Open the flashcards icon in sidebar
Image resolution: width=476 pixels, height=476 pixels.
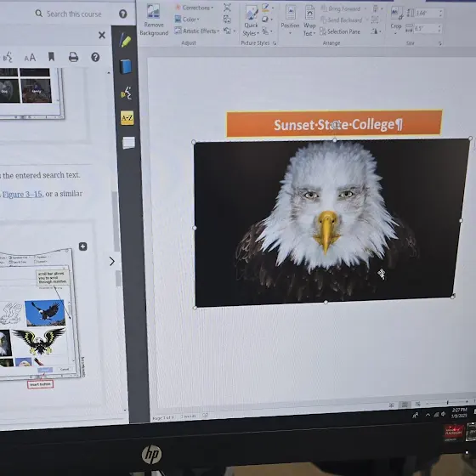click(x=128, y=143)
